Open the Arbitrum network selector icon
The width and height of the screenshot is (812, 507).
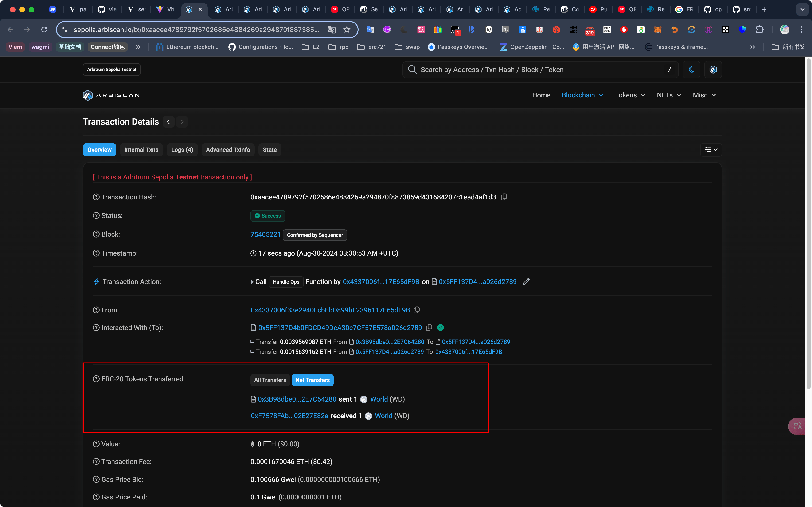(713, 70)
